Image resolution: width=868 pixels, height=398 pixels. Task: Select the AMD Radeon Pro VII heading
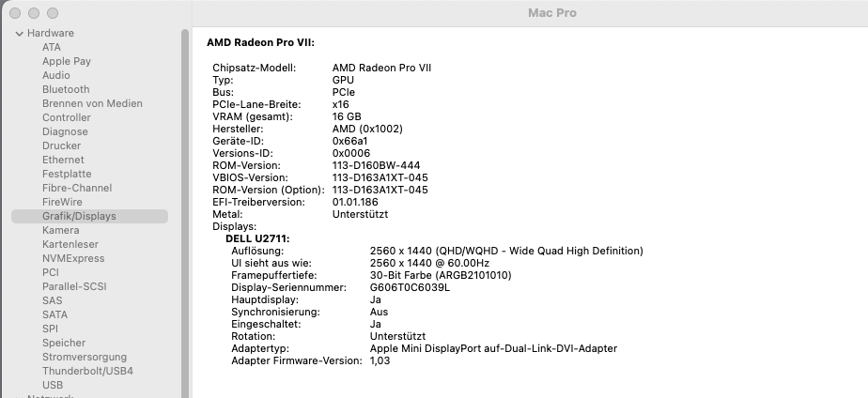tap(260, 42)
